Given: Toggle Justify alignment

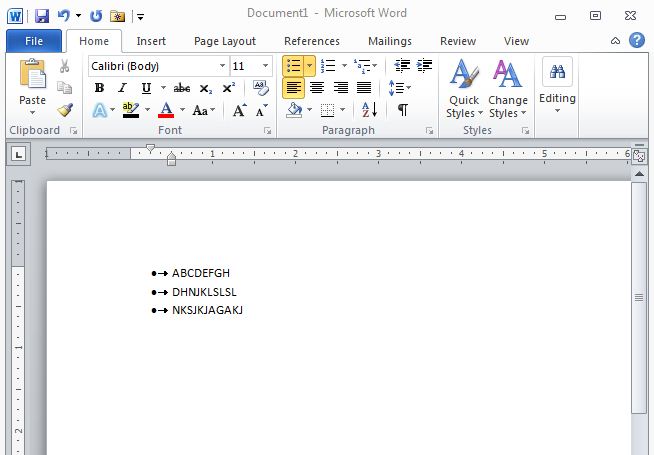Looking at the screenshot, I should (x=364, y=88).
